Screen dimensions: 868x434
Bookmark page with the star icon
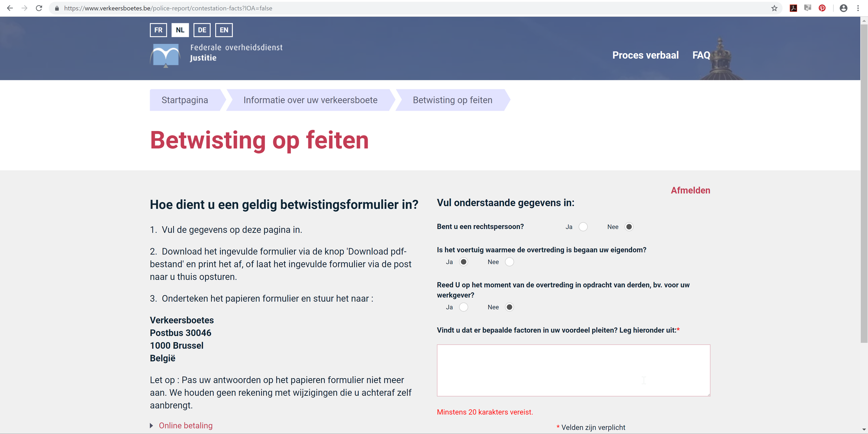point(774,8)
